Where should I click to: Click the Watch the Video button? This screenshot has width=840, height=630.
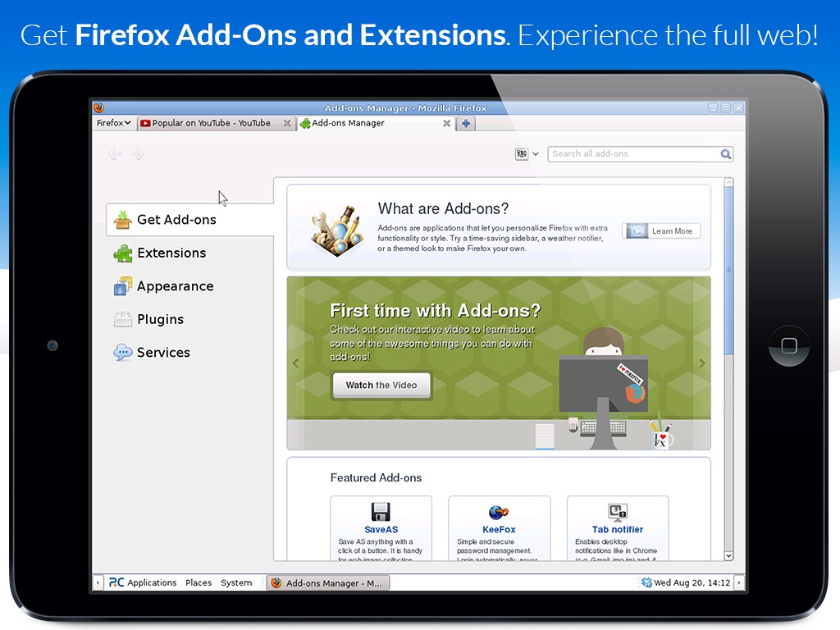pyautogui.click(x=381, y=386)
